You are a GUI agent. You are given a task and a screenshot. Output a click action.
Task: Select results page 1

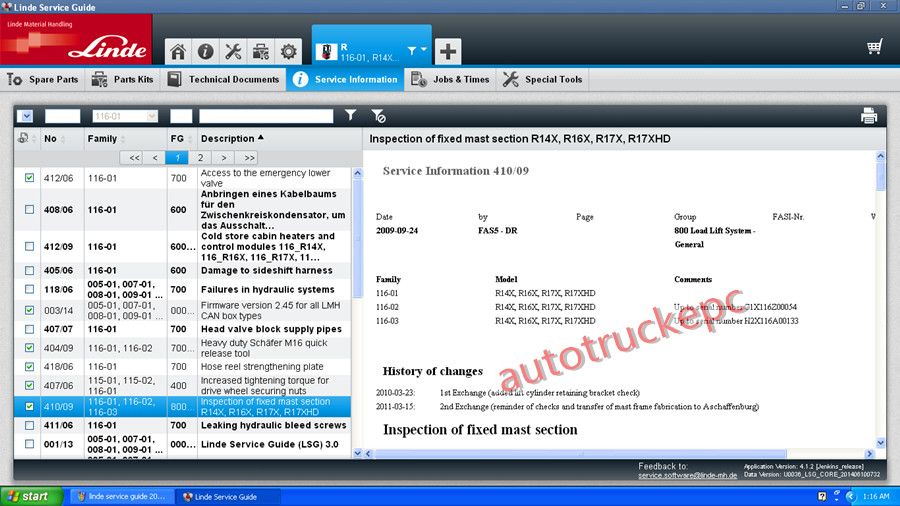(177, 158)
